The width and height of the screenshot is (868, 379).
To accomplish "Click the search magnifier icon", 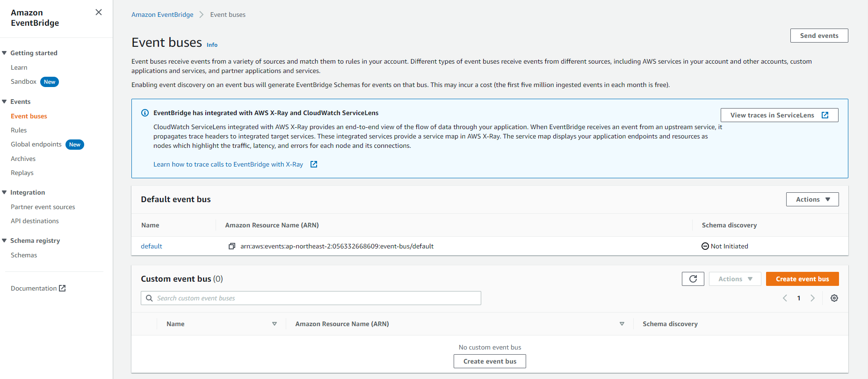I will [x=149, y=298].
